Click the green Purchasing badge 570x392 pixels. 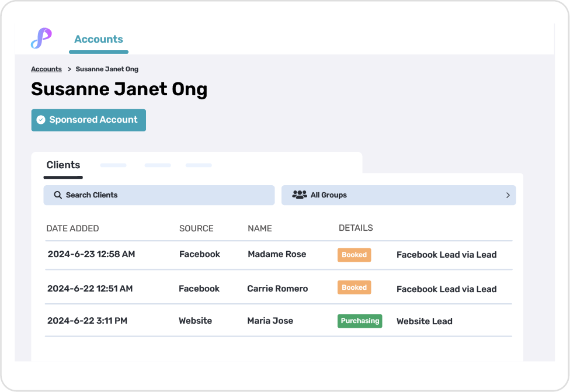tap(360, 321)
